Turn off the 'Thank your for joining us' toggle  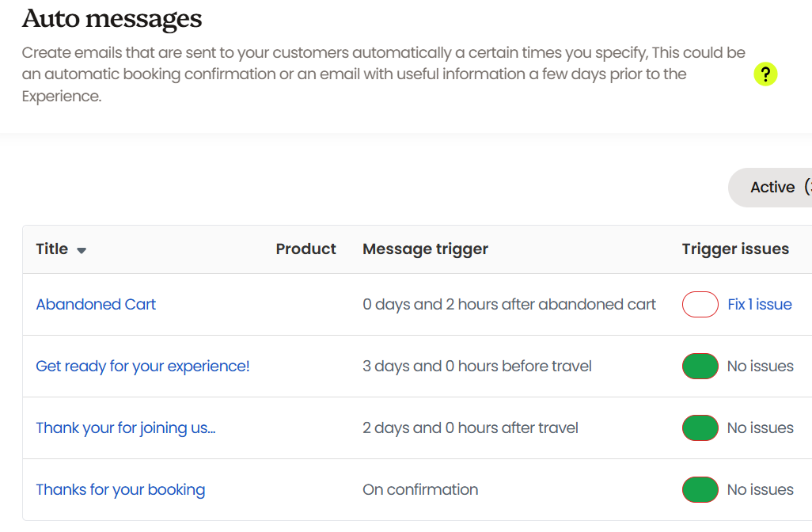(x=700, y=428)
